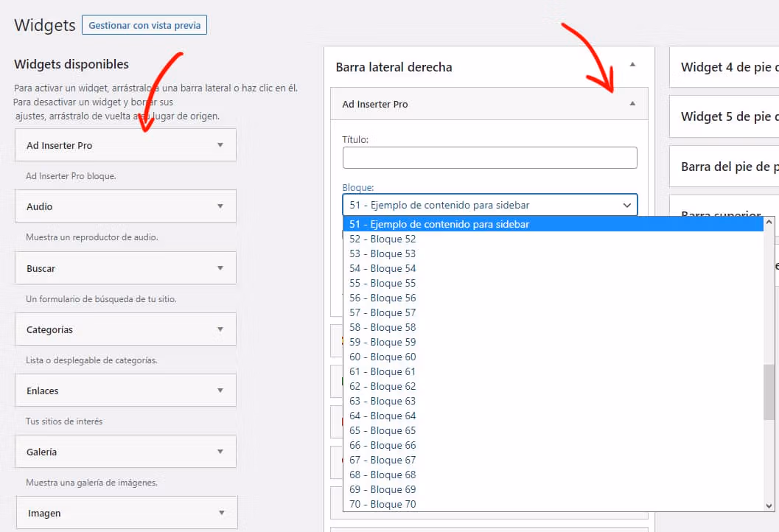Select option 56 - Bloque 56
Image resolution: width=779 pixels, height=532 pixels.
point(553,298)
